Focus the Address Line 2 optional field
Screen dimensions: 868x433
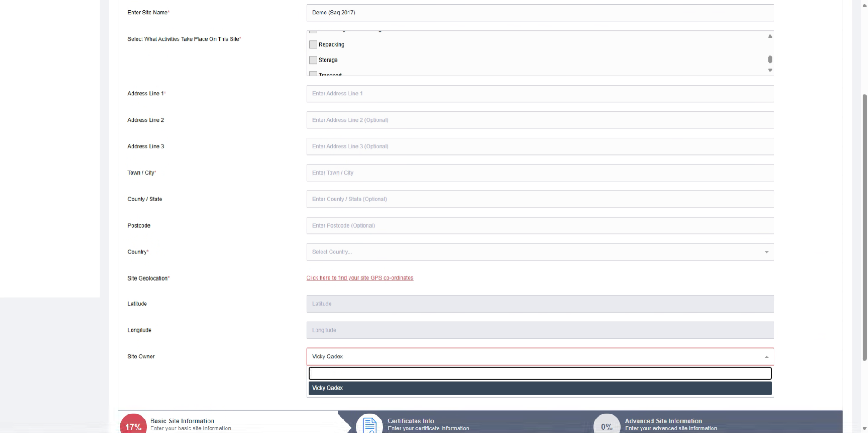coord(540,120)
